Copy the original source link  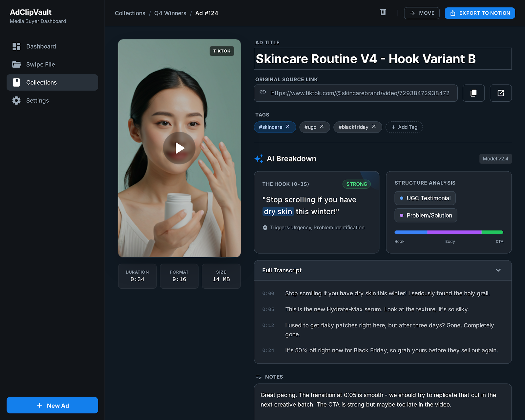tap(473, 93)
